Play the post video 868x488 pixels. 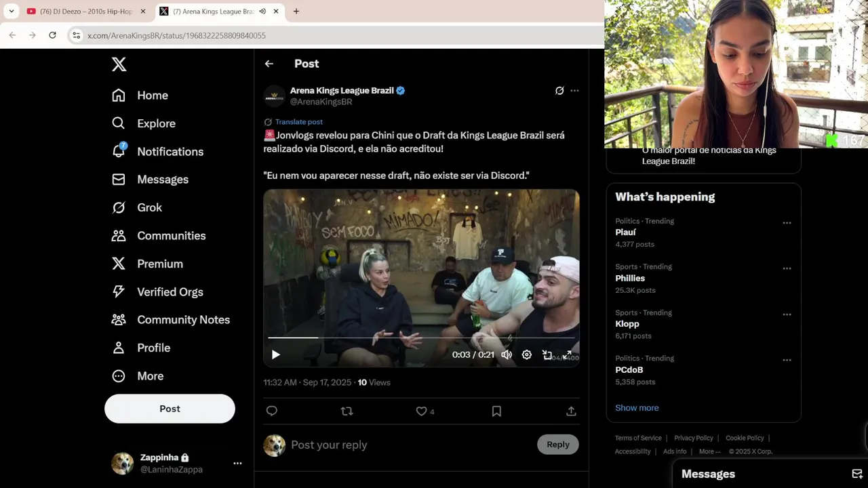tap(276, 354)
